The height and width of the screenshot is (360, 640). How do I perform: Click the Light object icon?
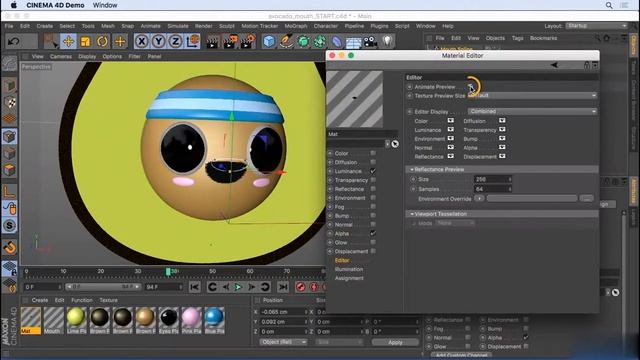coord(387,41)
